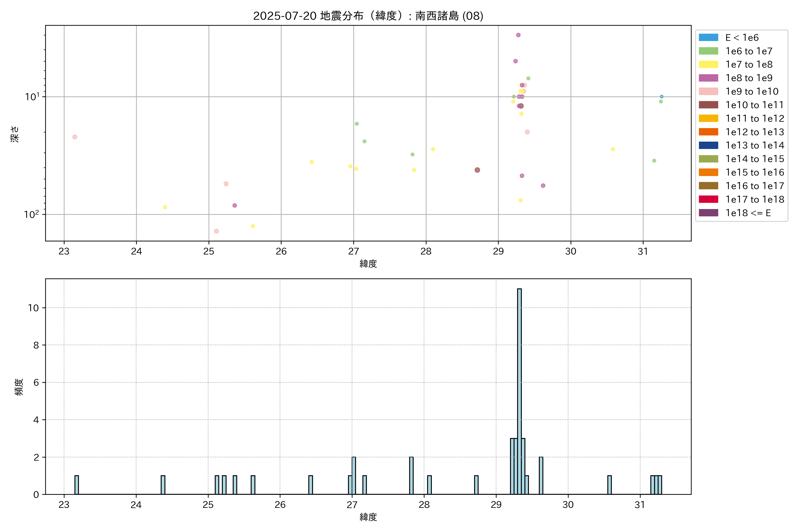Click the pink '1e9 to 1e10' legend swatch

pyautogui.click(x=708, y=92)
